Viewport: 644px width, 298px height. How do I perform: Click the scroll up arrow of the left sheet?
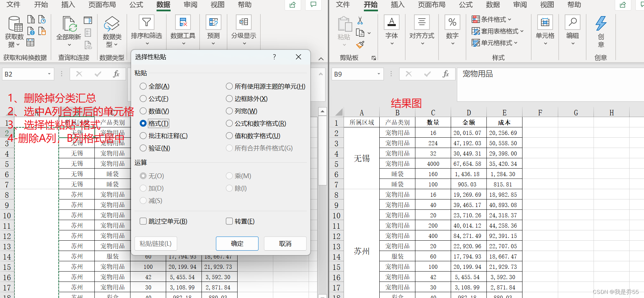tap(322, 111)
